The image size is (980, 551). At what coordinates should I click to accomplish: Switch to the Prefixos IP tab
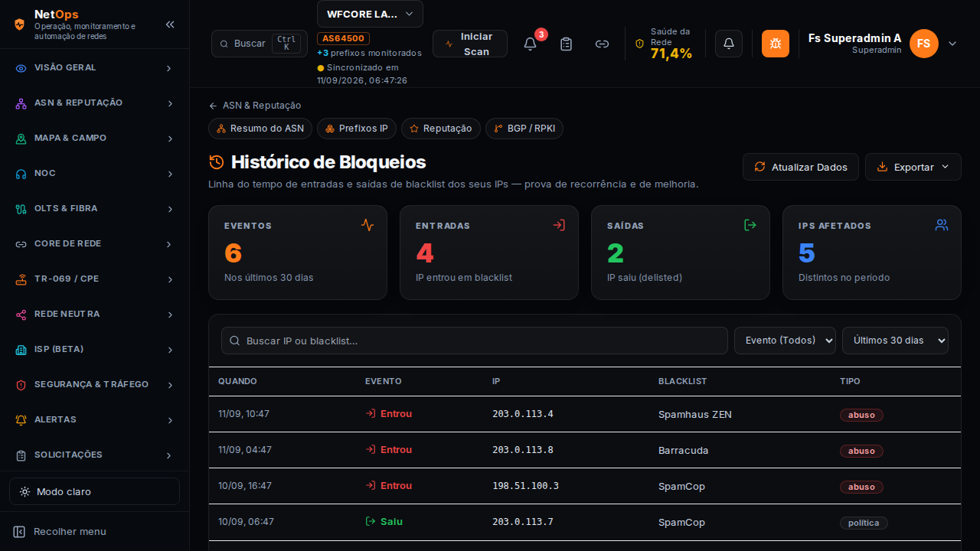pyautogui.click(x=357, y=129)
